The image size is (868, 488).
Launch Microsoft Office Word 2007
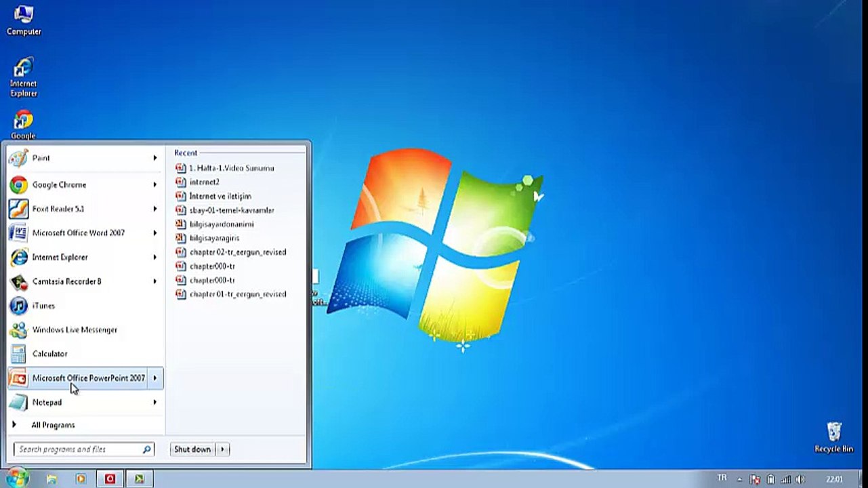click(x=85, y=232)
